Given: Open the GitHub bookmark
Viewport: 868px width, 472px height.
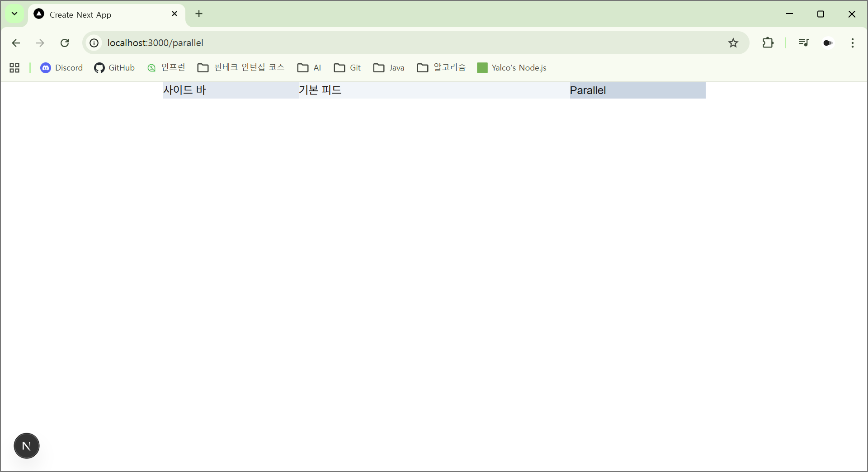Looking at the screenshot, I should [115, 68].
